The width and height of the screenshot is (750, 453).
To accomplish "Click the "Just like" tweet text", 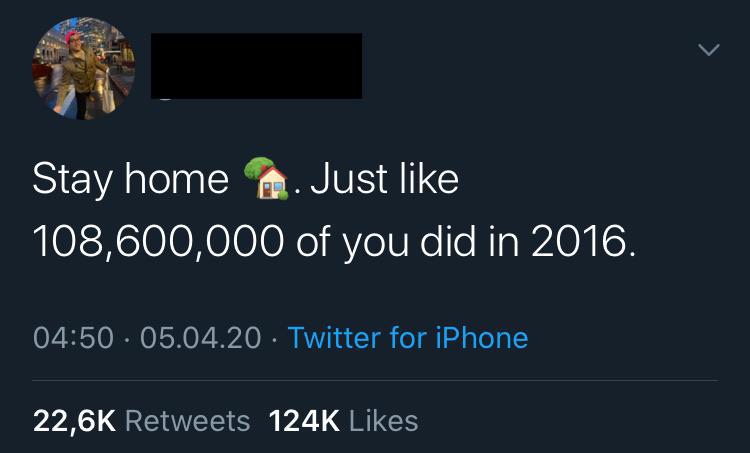I will (385, 179).
